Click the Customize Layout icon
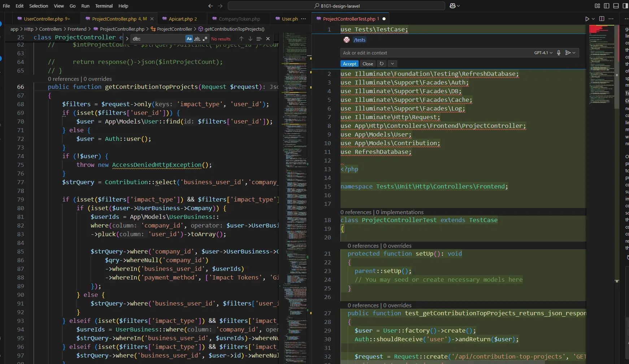 click(x=597, y=6)
